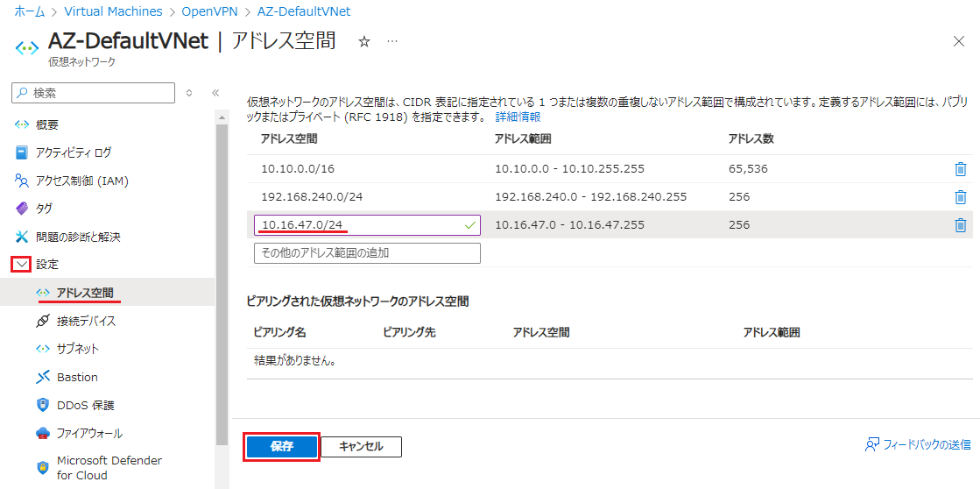The height and width of the screenshot is (489, 980).
Task: Click the 10.16.47.0/24 address input field
Action: (367, 225)
